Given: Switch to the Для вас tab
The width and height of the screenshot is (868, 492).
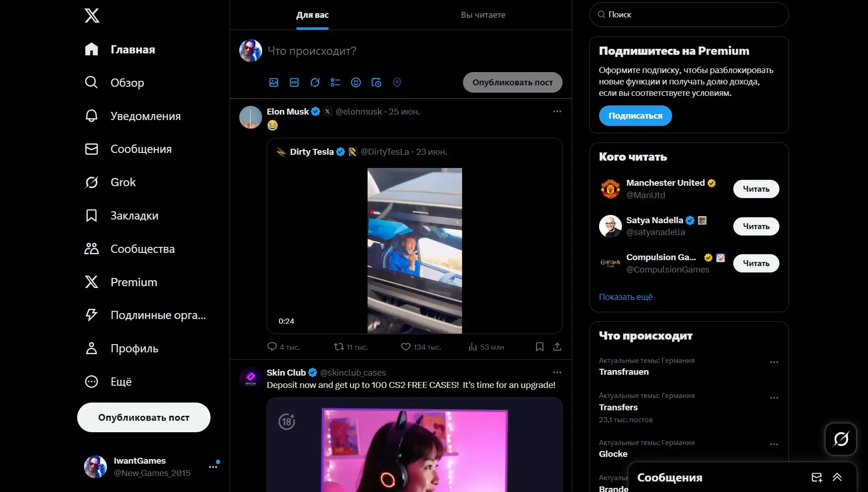Looking at the screenshot, I should pos(312,15).
